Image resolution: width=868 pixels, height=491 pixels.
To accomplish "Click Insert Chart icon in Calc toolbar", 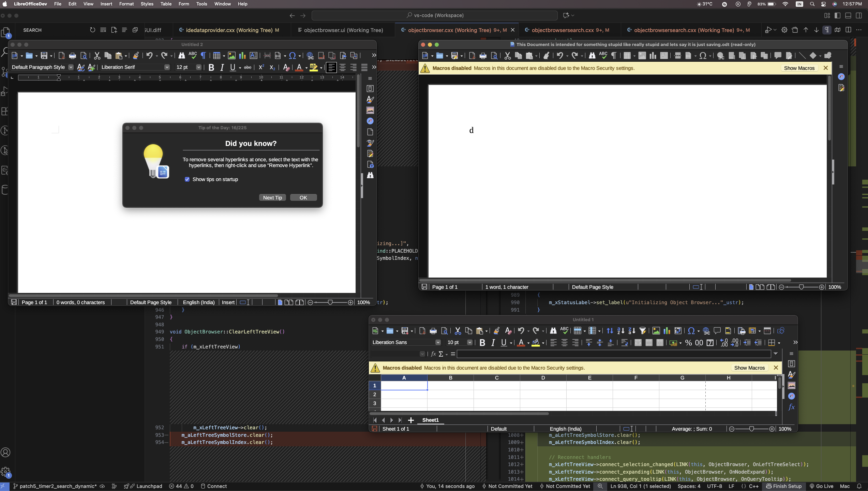I will 667,331.
